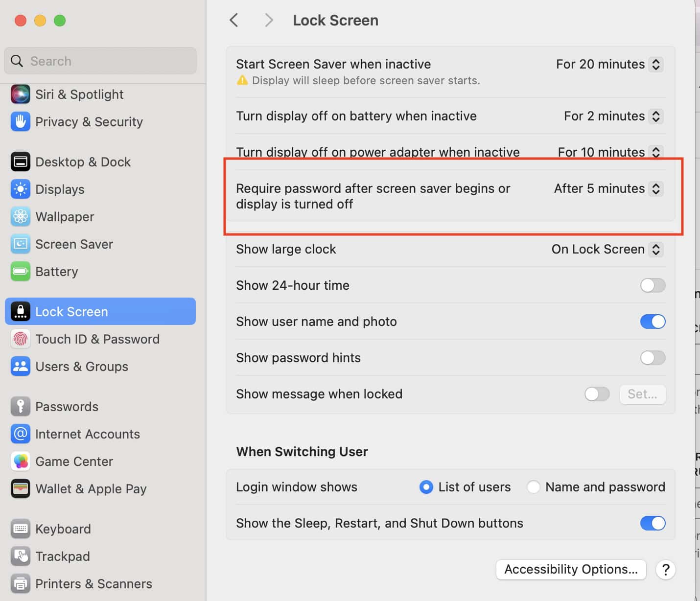The image size is (700, 601).
Task: Turn on Show password hints
Action: pos(653,358)
